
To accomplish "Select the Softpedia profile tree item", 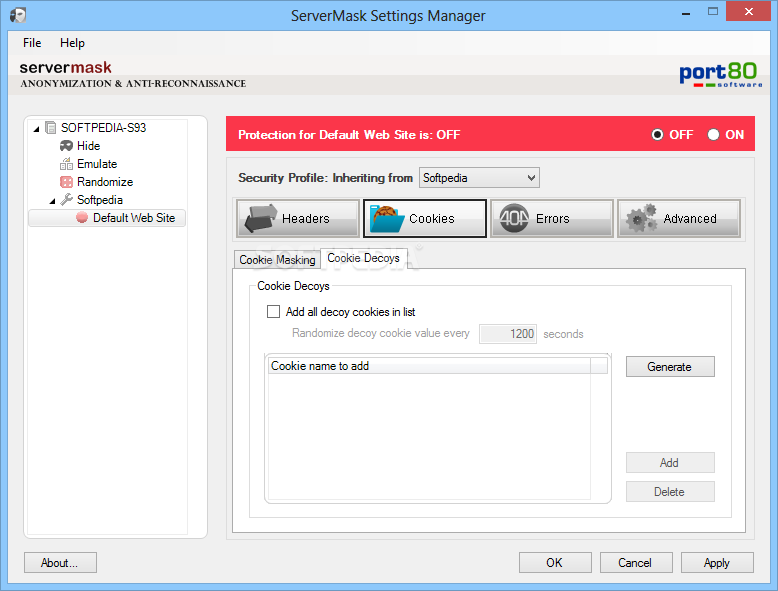I will 100,199.
